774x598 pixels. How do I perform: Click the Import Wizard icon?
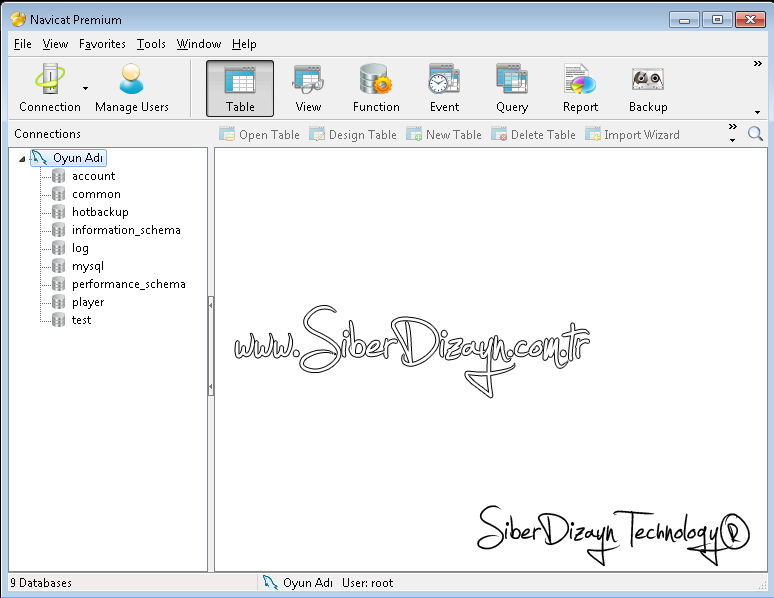click(x=593, y=134)
